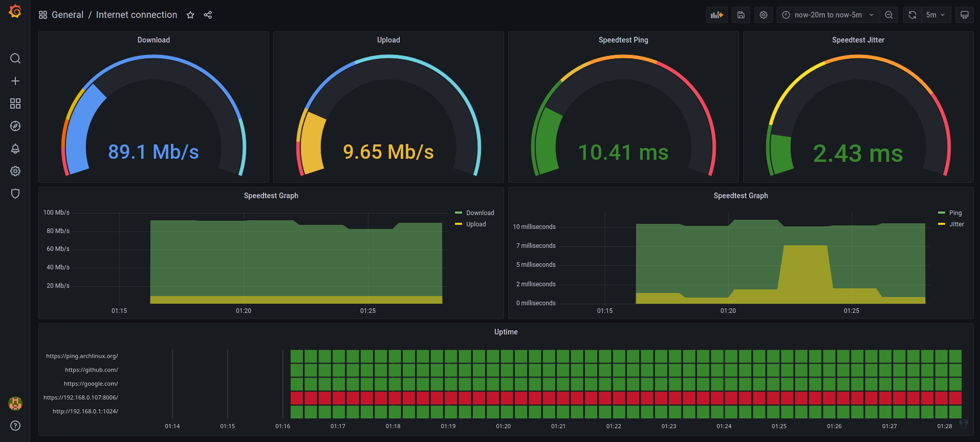980x442 pixels.
Task: Open the search dashboards icon in sidebar
Action: coord(15,58)
